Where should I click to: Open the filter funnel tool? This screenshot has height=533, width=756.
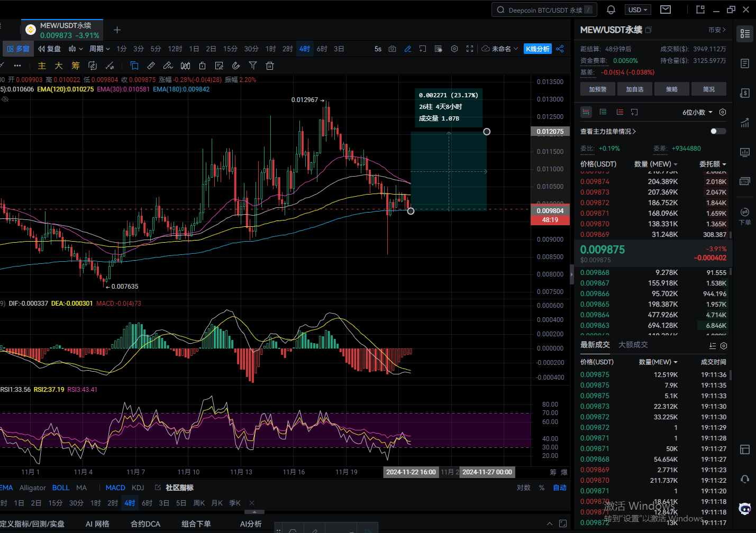click(253, 66)
